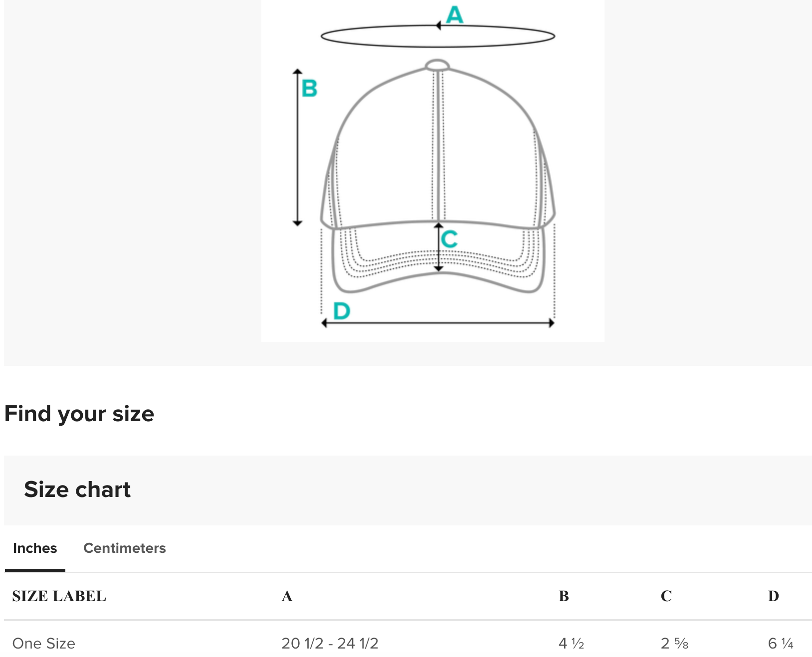Click the A column header in table

pos(287,596)
